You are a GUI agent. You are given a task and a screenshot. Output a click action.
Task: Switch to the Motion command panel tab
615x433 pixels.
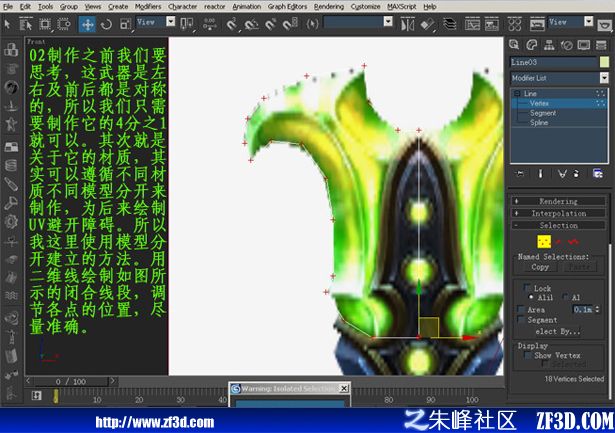[x=567, y=45]
